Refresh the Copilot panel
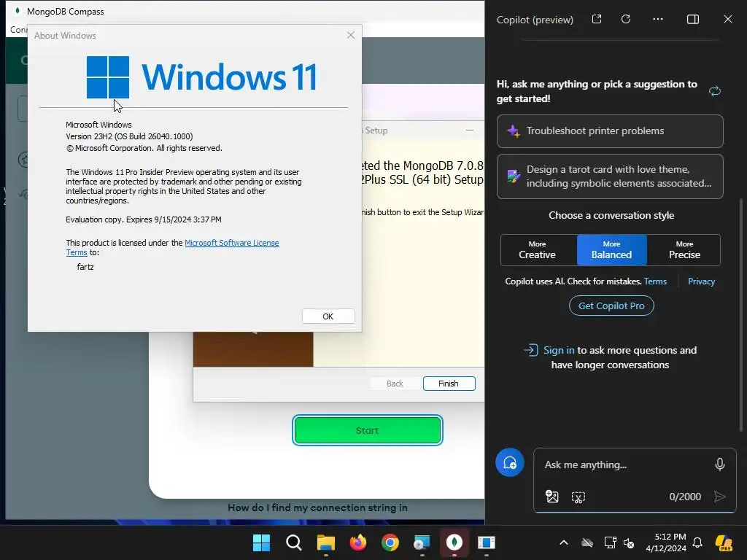This screenshot has height=560, width=747. click(626, 19)
